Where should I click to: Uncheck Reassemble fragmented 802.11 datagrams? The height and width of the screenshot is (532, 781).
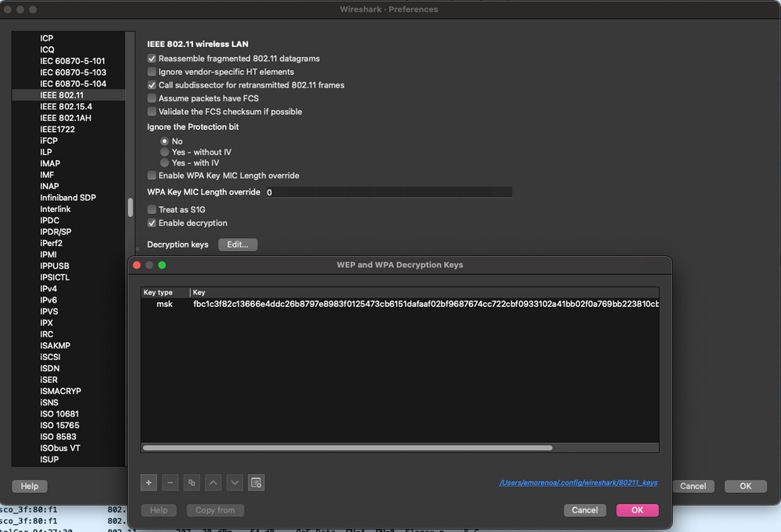(151, 58)
